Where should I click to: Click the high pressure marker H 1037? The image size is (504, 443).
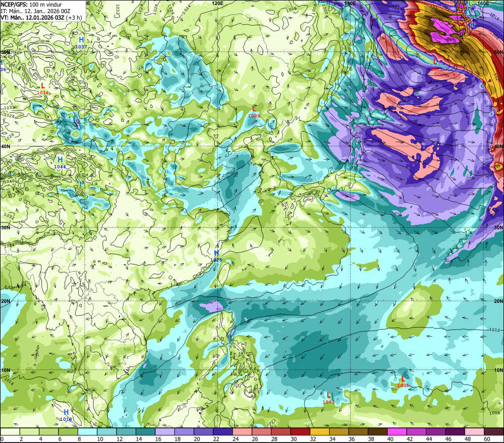coord(81,42)
